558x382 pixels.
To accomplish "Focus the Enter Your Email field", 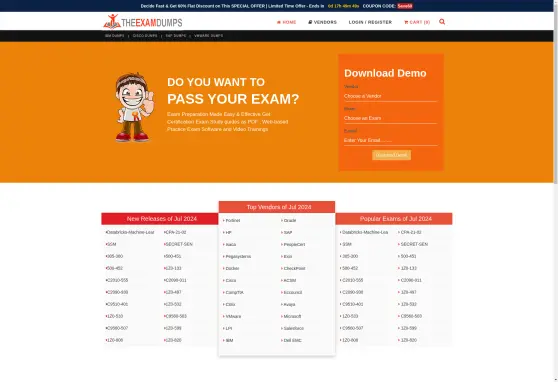I will pyautogui.click(x=390, y=140).
